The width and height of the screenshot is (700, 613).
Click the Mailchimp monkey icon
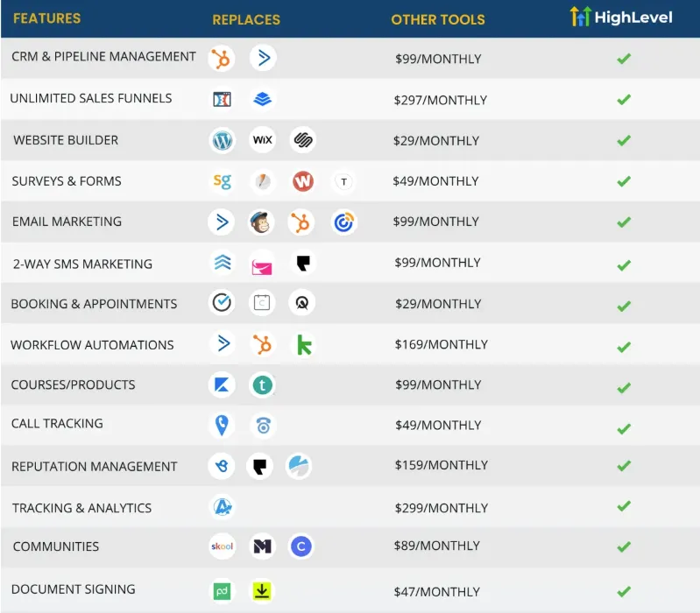[x=261, y=222]
